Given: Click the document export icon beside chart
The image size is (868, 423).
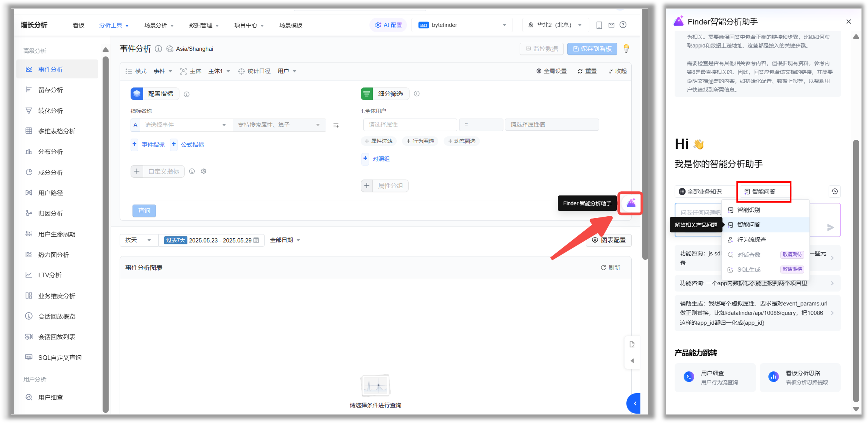Looking at the screenshot, I should click(x=632, y=344).
